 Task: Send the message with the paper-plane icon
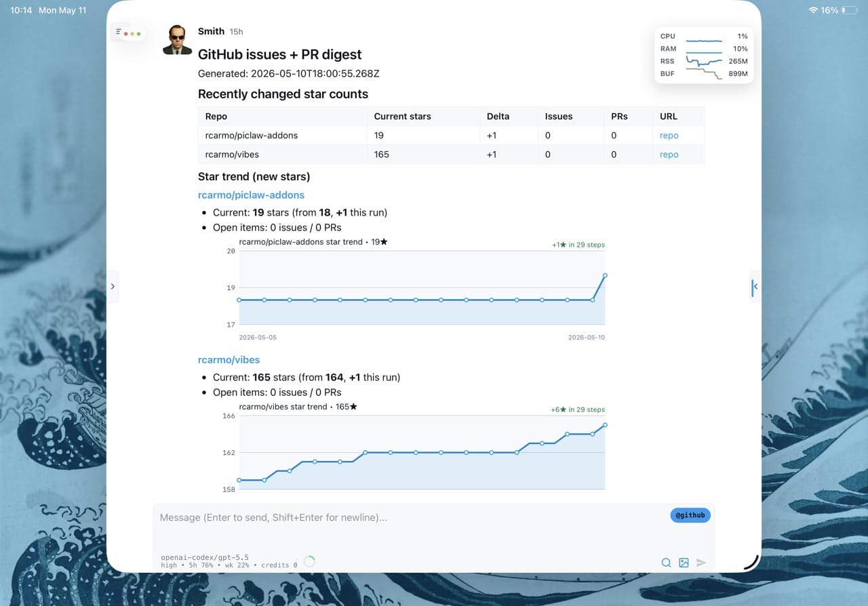(701, 563)
